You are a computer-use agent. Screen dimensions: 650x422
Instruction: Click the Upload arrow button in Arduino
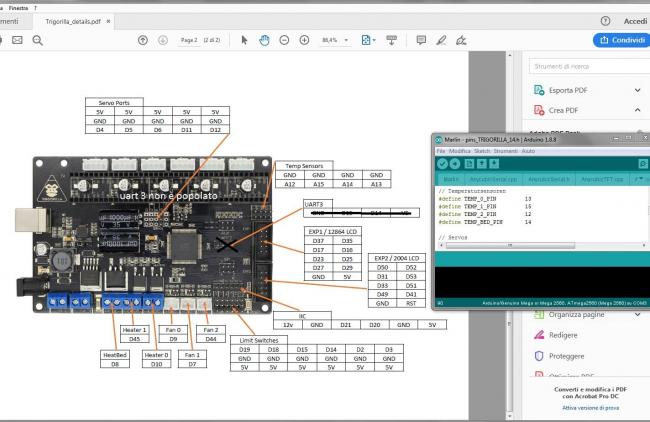point(454,162)
